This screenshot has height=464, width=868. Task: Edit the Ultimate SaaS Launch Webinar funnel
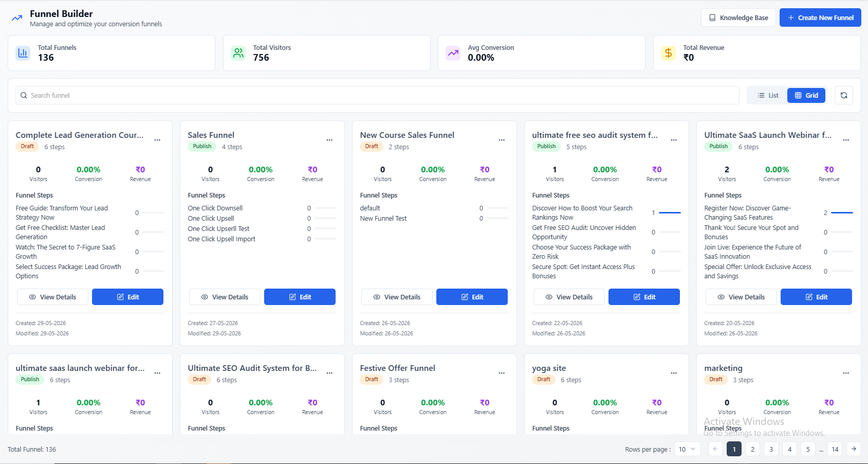click(816, 297)
